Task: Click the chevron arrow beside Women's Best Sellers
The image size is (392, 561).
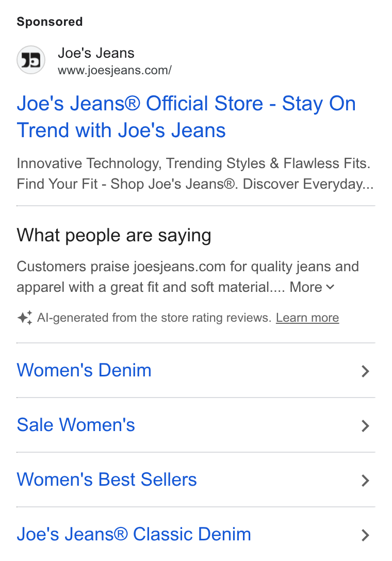Action: (365, 481)
